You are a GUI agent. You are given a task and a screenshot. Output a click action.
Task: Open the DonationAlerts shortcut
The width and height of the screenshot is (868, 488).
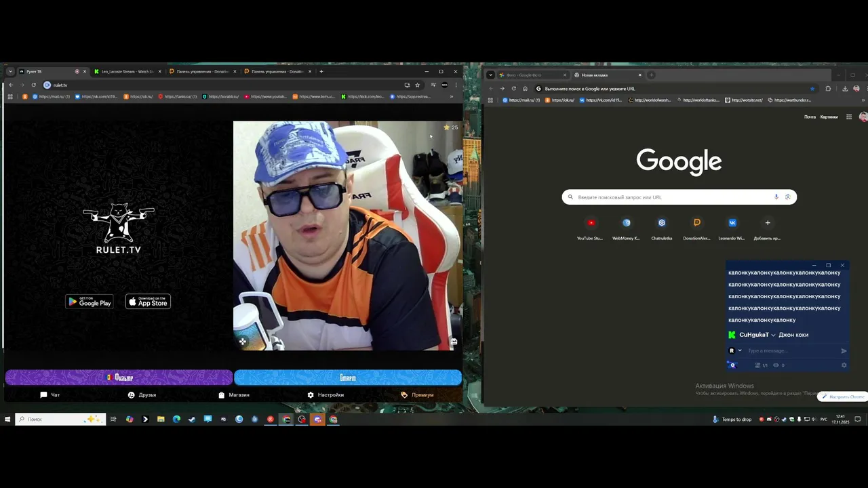[x=696, y=228]
